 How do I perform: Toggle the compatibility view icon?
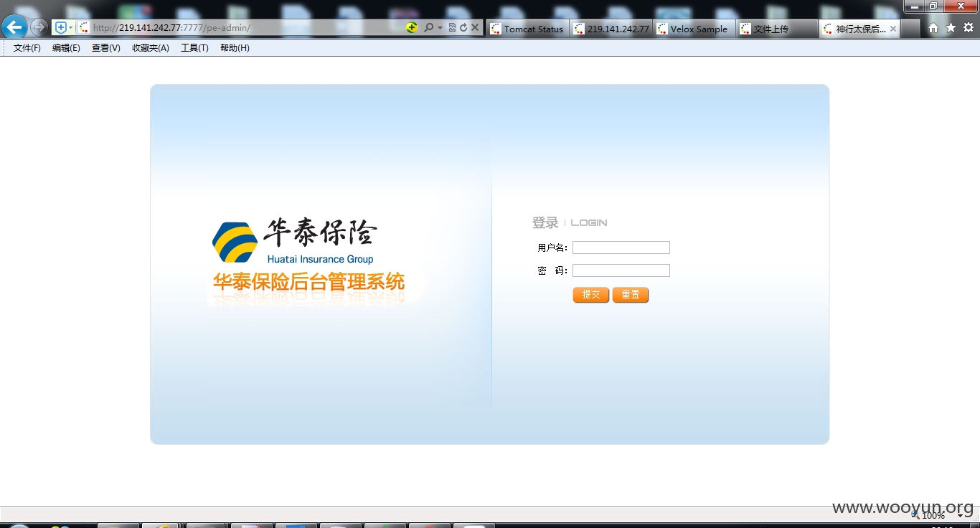coord(452,28)
